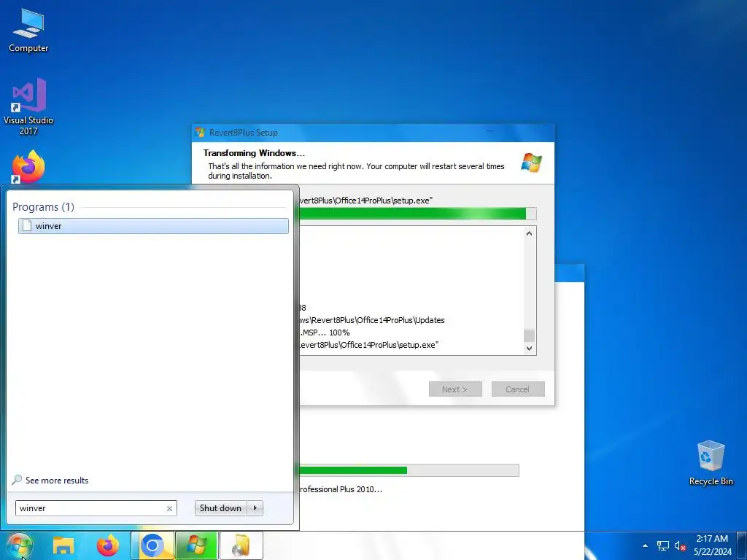Click the date 5/22/2024 in tray
747x560 pixels.
tap(712, 552)
